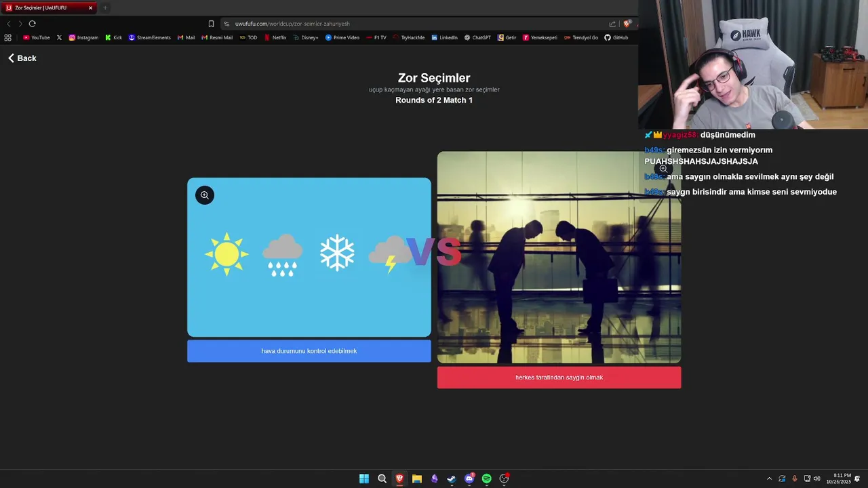This screenshot has height=488, width=868.
Task: Open the Yemeksepeti bookmark
Action: point(540,38)
